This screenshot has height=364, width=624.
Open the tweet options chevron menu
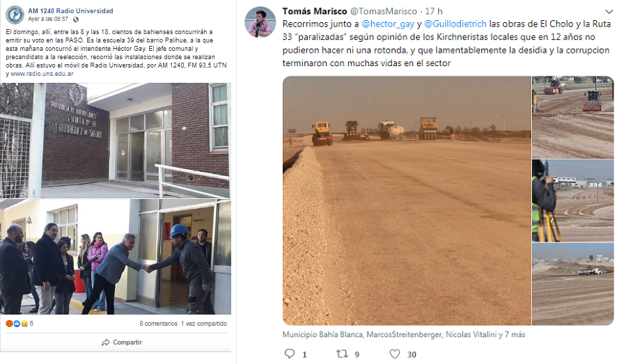tap(609, 12)
